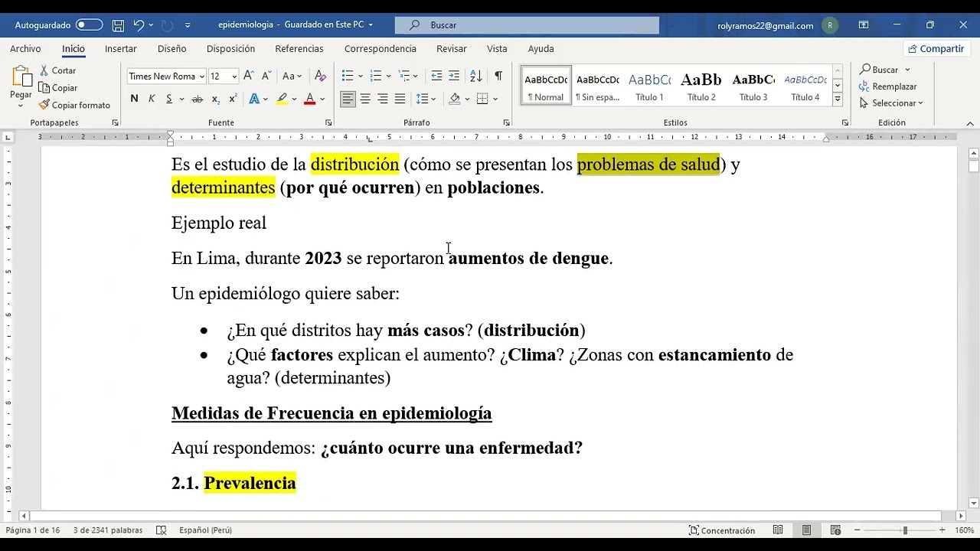Apply the Normal style
The height and width of the screenshot is (551, 980).
point(546,86)
